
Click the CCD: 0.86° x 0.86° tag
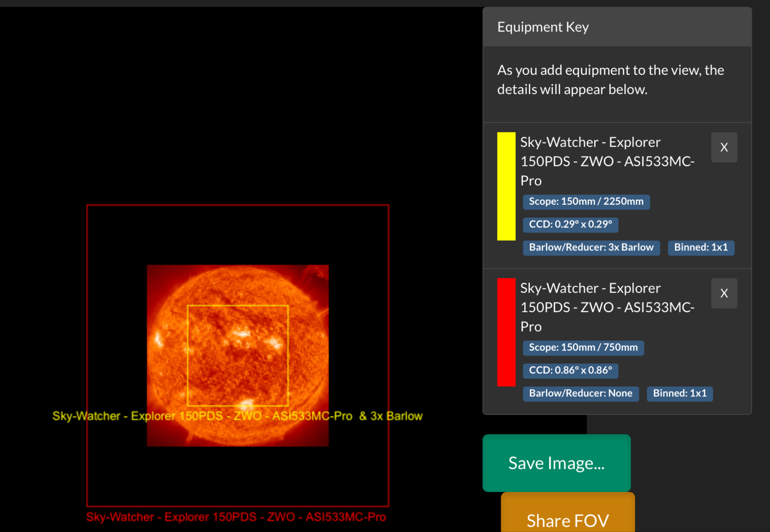[570, 370]
